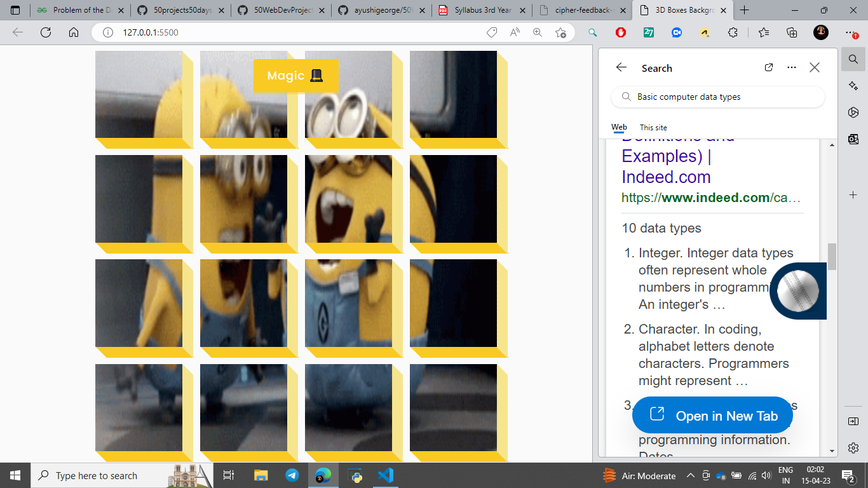This screenshot has height=488, width=868.
Task: Click the teal search extension icon
Action: tap(593, 32)
